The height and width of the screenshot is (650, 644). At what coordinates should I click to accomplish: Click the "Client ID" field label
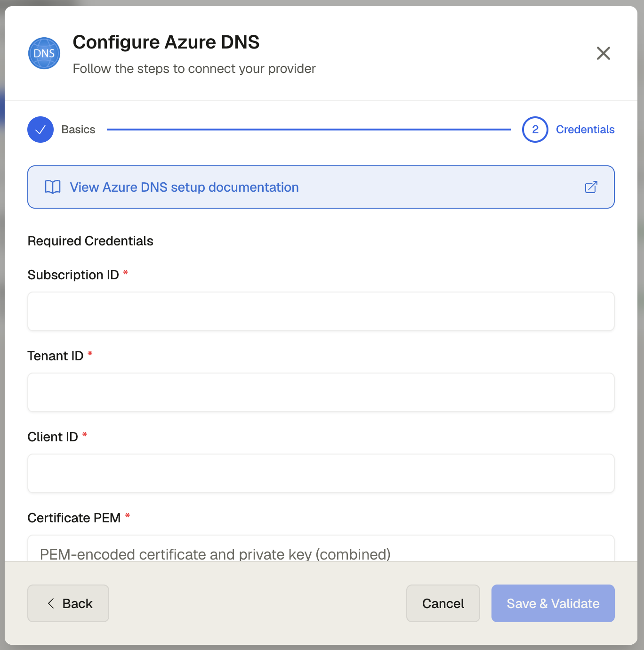(x=53, y=437)
